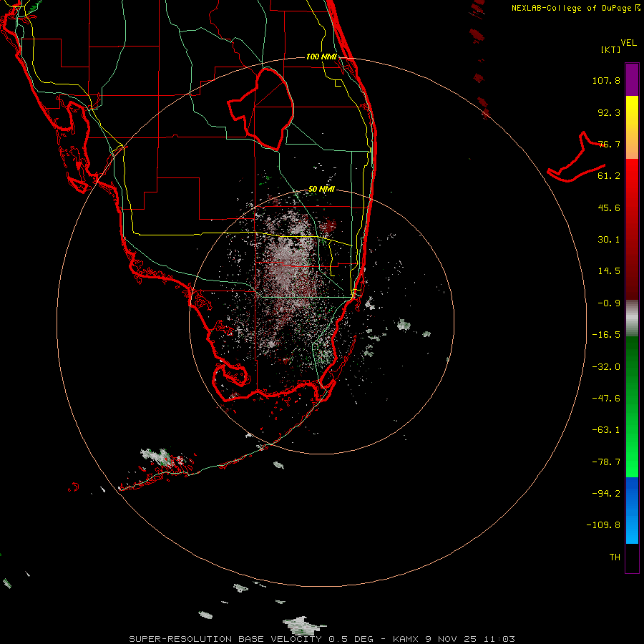The height and width of the screenshot is (644, 644).
Task: Click the 107.8 velocity scale value
Action: coord(606,80)
